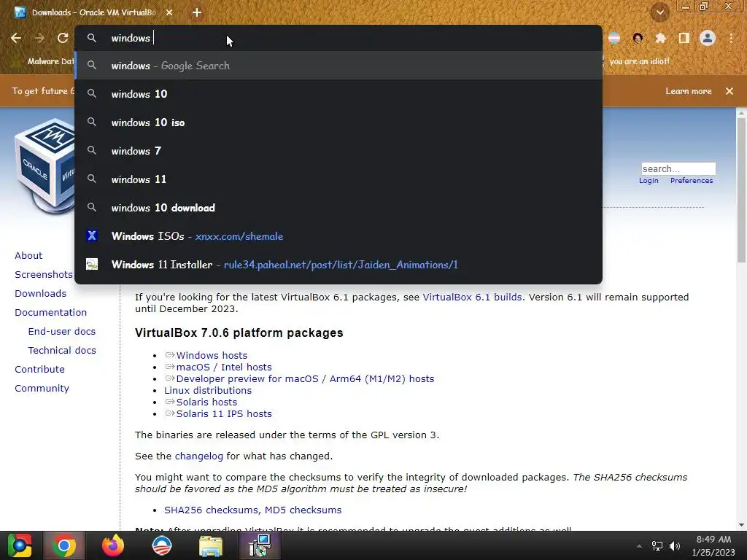
Task: Open Screenshots in the sidebar
Action: [x=44, y=275]
